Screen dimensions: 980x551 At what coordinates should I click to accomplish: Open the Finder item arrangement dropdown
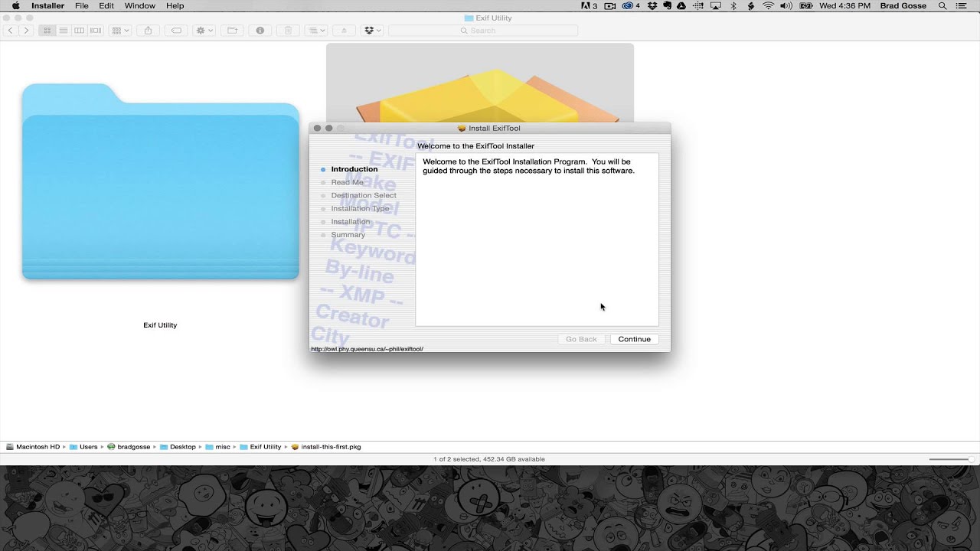click(x=315, y=31)
